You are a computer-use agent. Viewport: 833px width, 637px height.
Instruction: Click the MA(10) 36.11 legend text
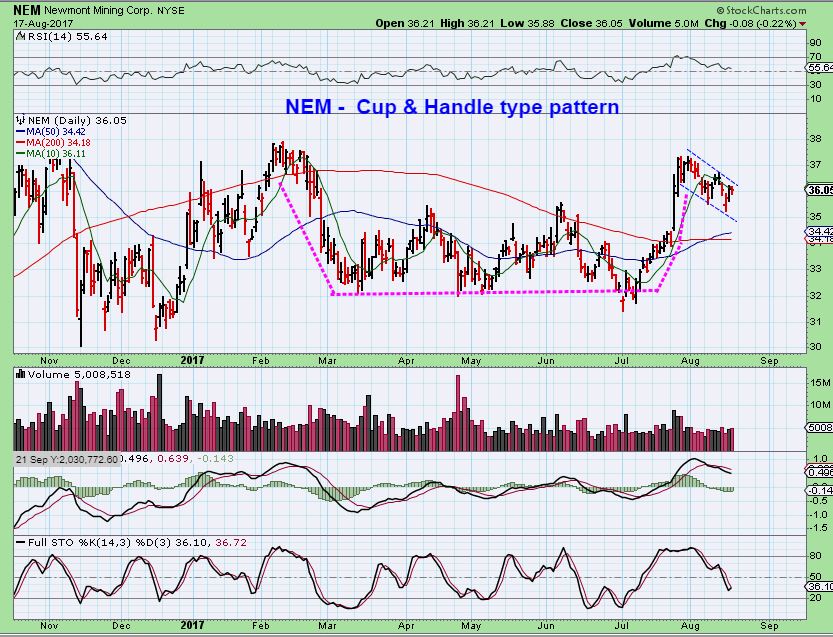[x=56, y=154]
